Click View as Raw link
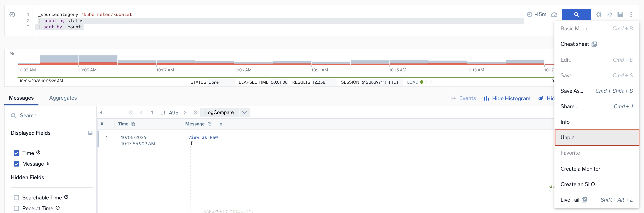 203,137
